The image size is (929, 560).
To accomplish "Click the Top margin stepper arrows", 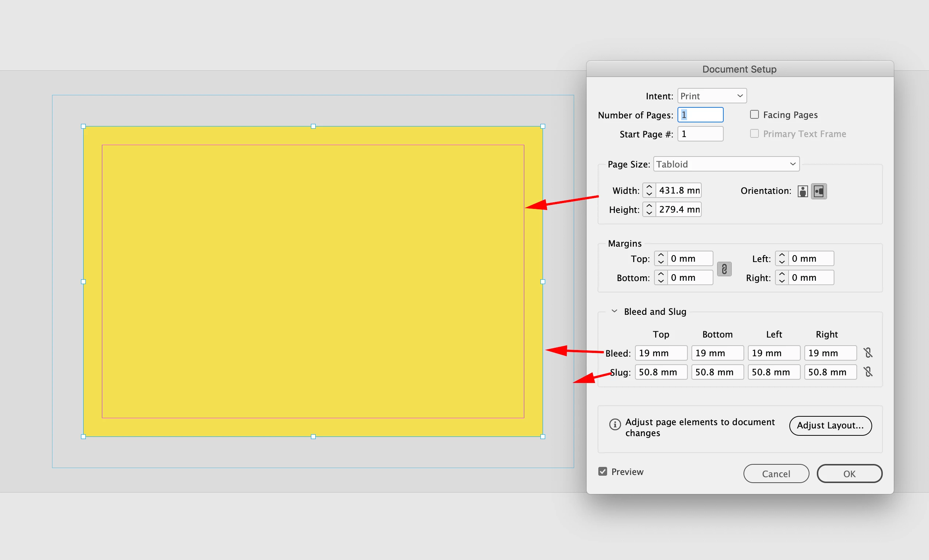I will point(661,258).
